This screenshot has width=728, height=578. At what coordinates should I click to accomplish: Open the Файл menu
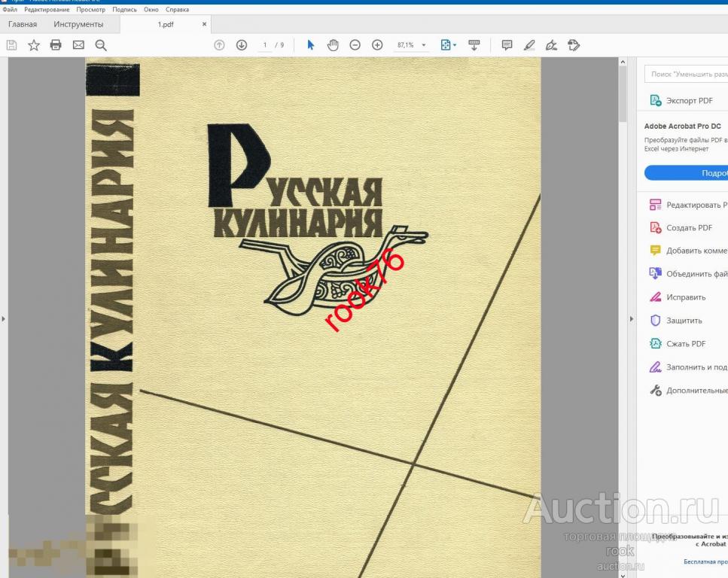10,9
